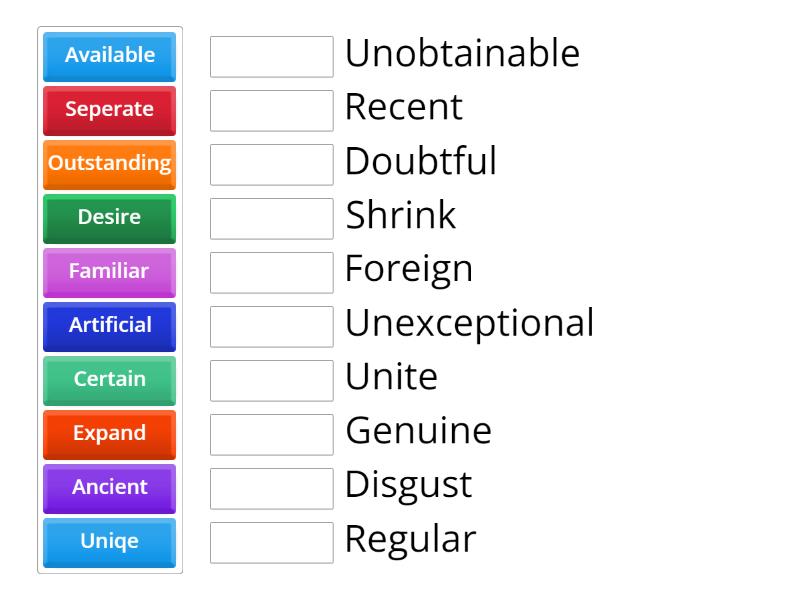Select the empty slot next to Unite
Screen dimensions: 800x600
point(271,381)
